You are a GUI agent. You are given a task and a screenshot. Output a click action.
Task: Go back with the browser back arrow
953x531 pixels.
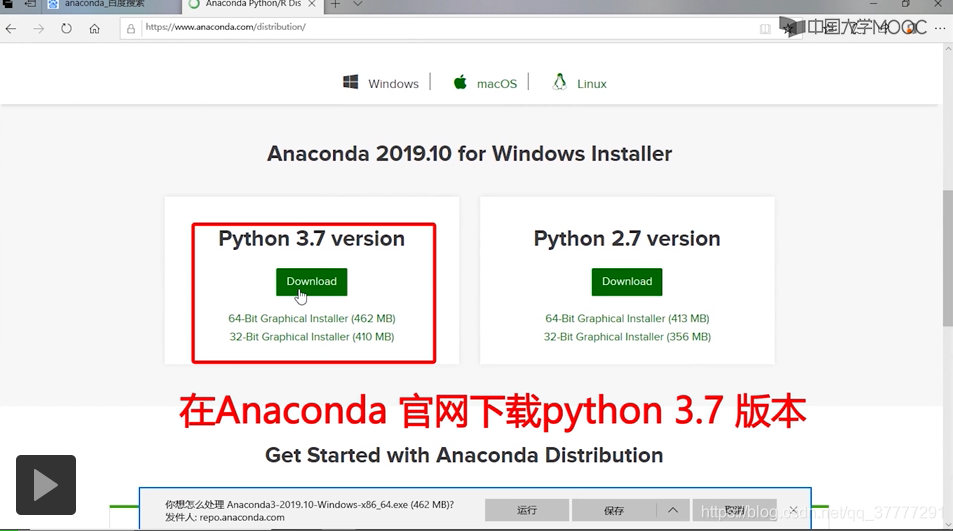pyautogui.click(x=11, y=29)
